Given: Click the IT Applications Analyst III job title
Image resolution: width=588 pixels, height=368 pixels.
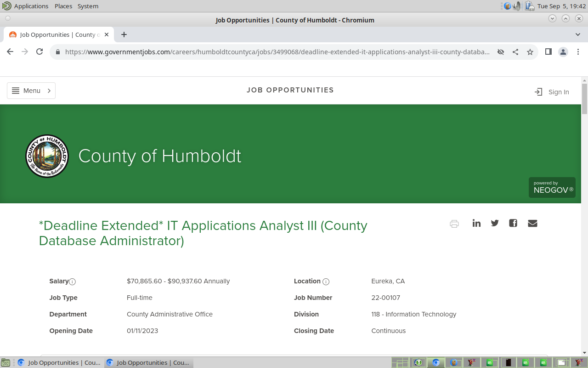Looking at the screenshot, I should click(203, 233).
